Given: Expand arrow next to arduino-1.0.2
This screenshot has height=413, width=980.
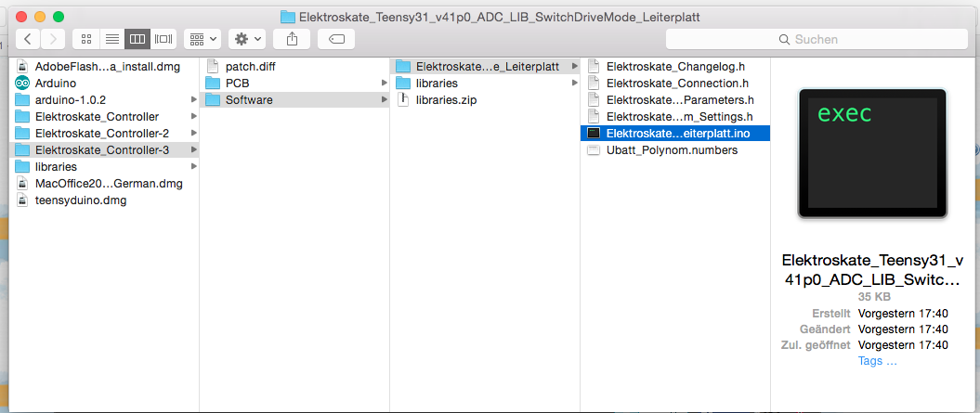Looking at the screenshot, I should click(x=194, y=99).
